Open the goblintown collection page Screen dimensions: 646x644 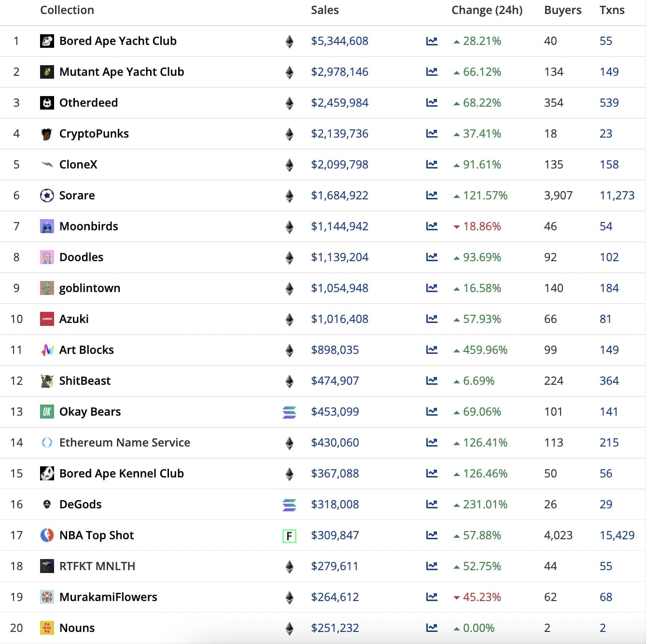tap(90, 288)
